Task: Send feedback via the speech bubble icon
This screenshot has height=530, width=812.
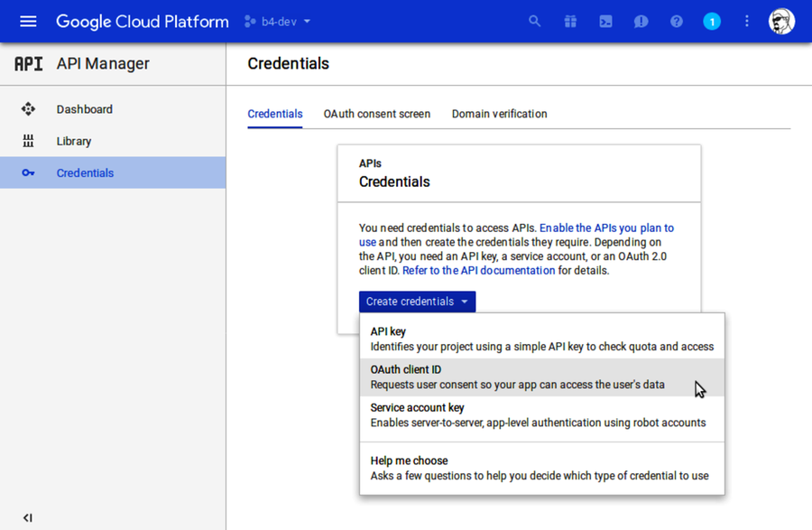Action: pos(641,21)
